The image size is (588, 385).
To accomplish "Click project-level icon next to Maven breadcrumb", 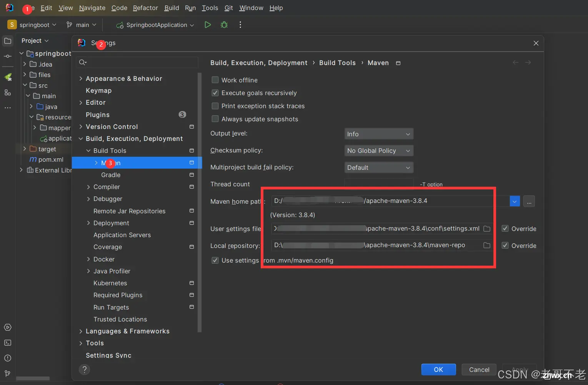I will pos(398,63).
